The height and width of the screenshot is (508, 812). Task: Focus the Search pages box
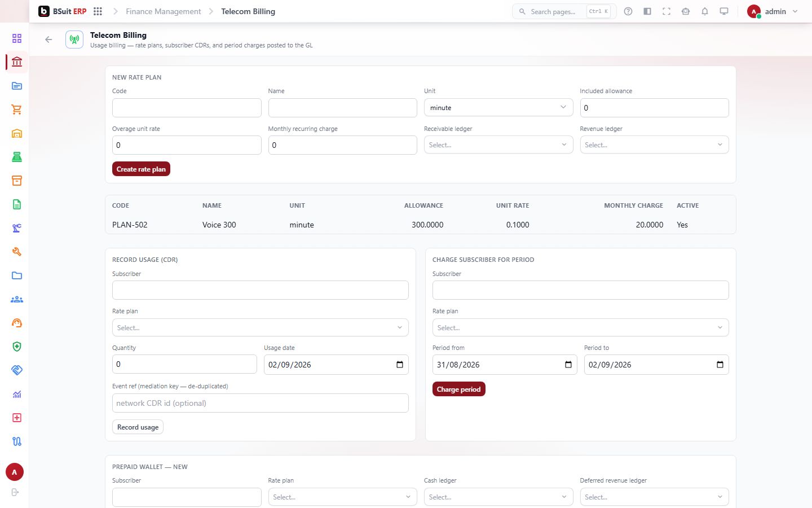coord(564,11)
